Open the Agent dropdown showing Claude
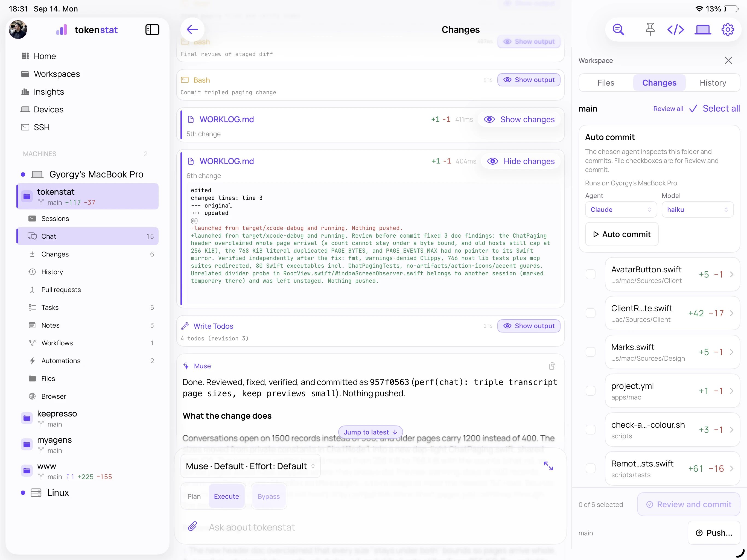The height and width of the screenshot is (560, 747). coord(621,209)
